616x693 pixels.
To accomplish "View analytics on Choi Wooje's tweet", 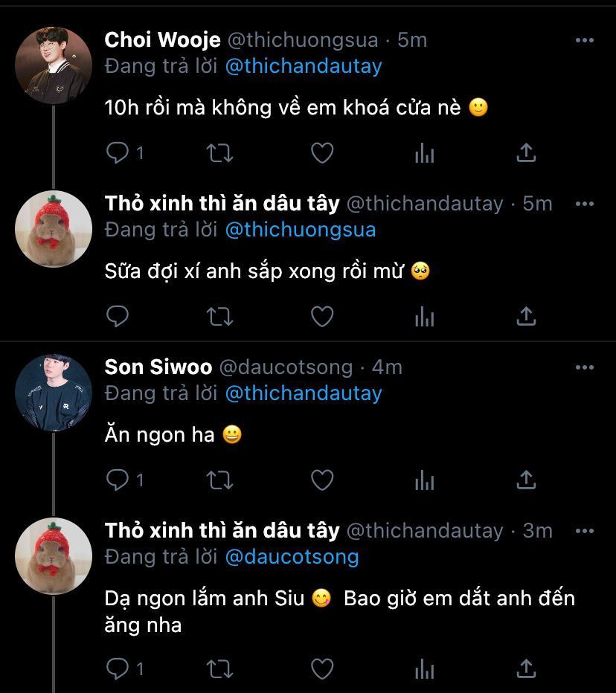I will pos(424,153).
